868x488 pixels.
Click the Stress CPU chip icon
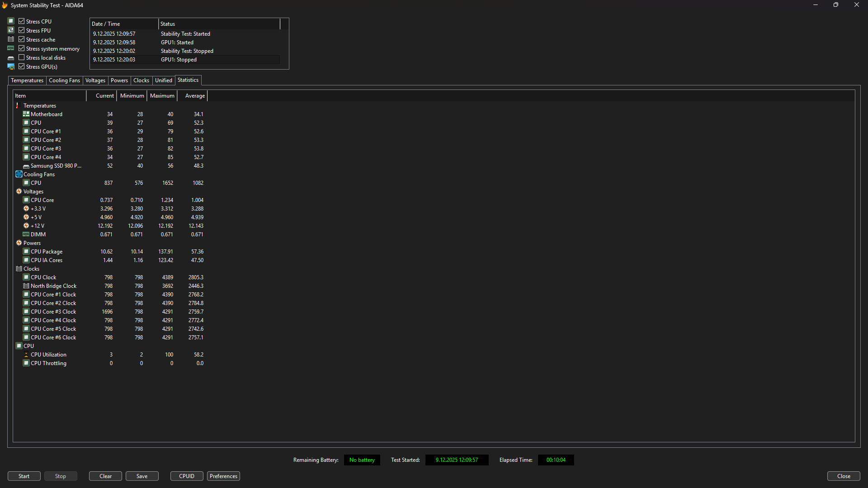pos(11,21)
